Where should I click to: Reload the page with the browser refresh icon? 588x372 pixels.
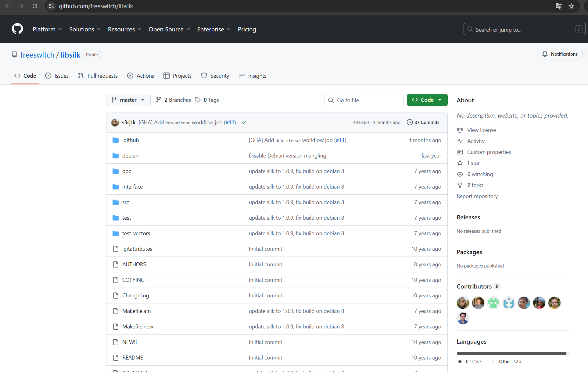[35, 6]
